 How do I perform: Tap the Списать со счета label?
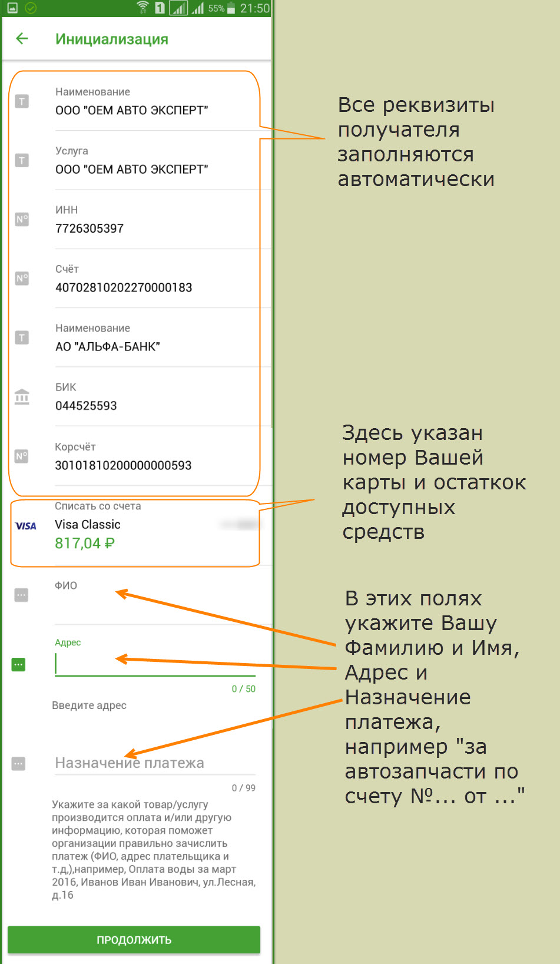(x=98, y=506)
